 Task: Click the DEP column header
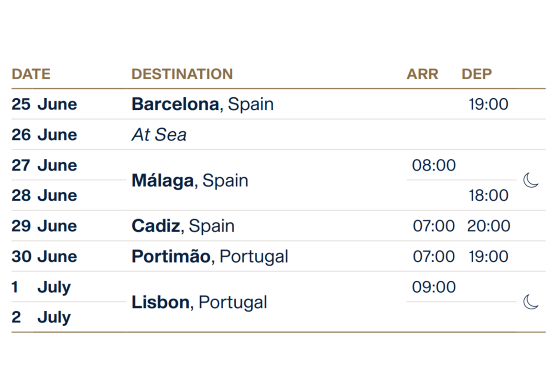477,74
